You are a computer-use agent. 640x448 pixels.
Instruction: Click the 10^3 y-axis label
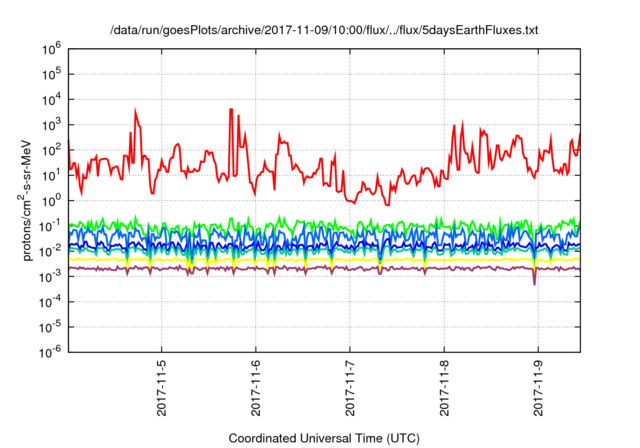click(x=51, y=125)
